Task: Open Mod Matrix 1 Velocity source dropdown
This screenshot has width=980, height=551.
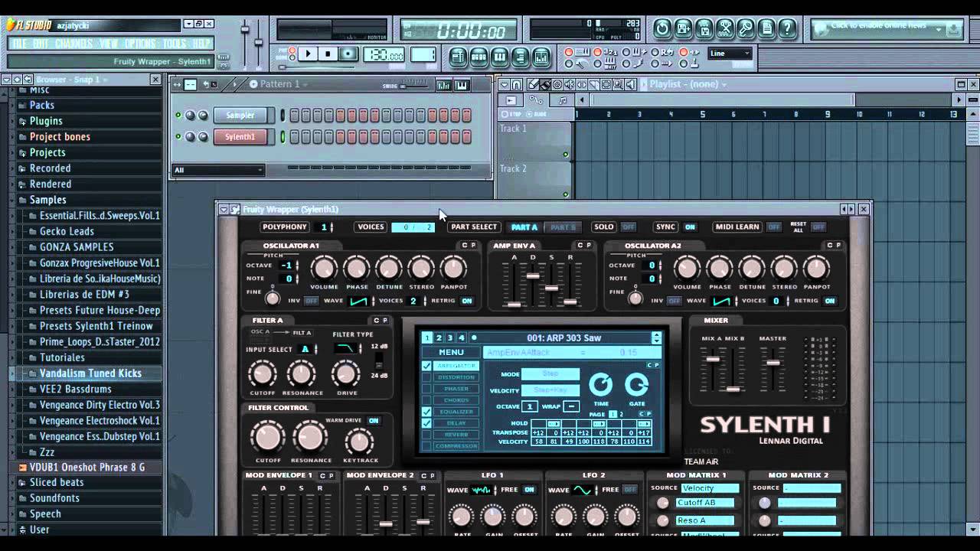Action: 710,488
